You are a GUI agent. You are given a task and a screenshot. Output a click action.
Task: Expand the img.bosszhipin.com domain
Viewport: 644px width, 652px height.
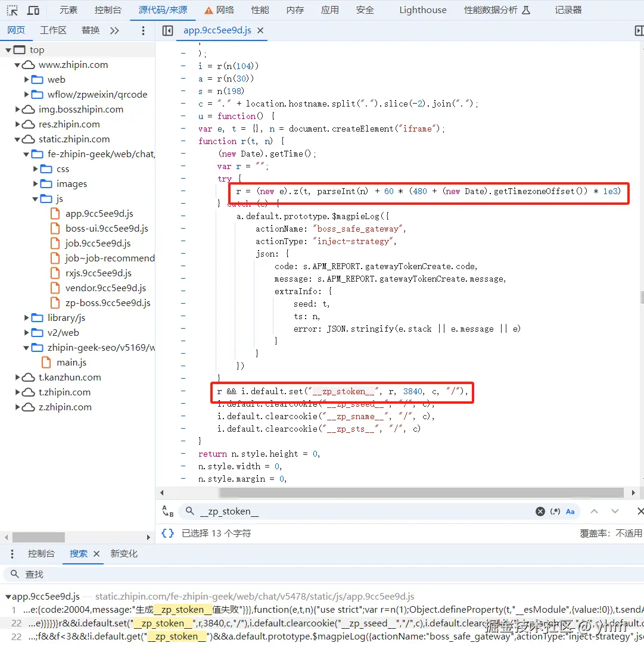pos(17,110)
